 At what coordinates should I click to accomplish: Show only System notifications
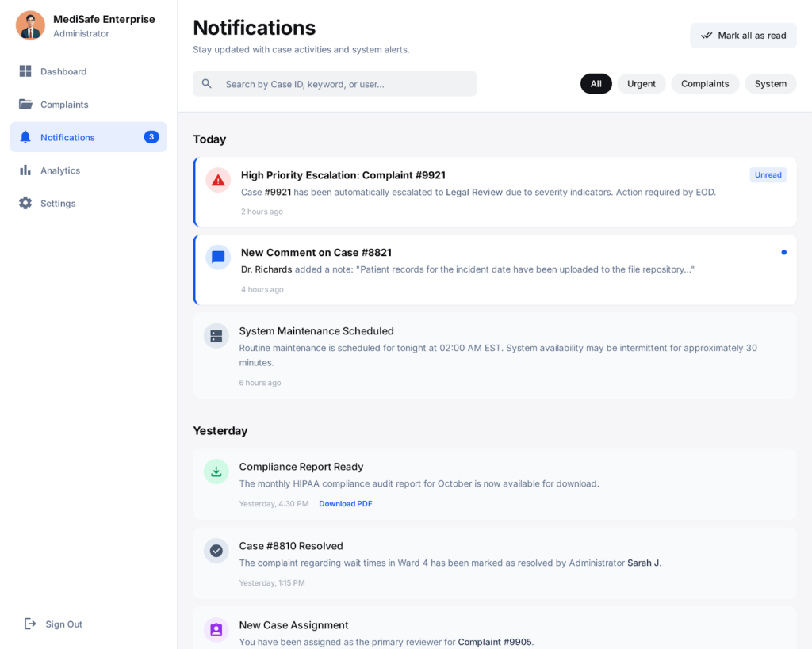click(770, 84)
